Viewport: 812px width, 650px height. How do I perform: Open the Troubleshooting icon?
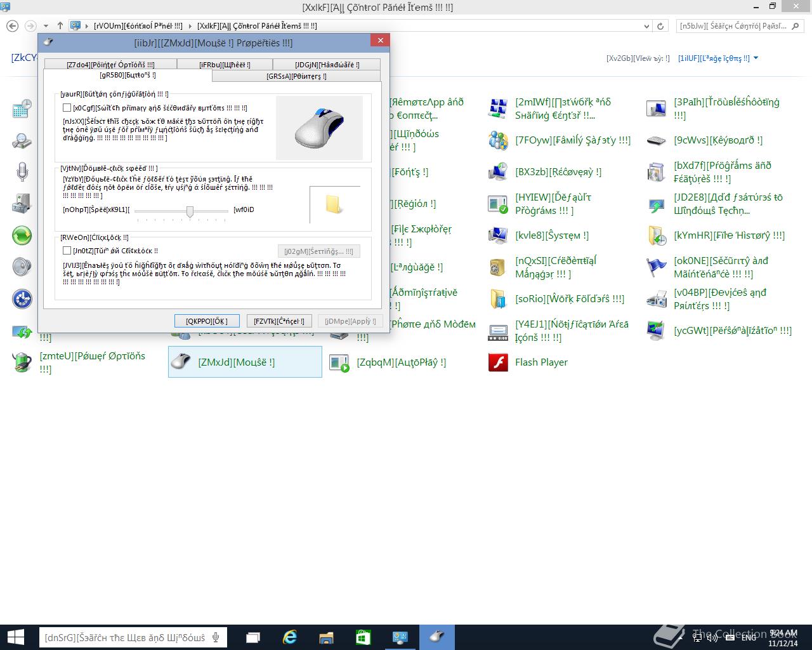657,109
